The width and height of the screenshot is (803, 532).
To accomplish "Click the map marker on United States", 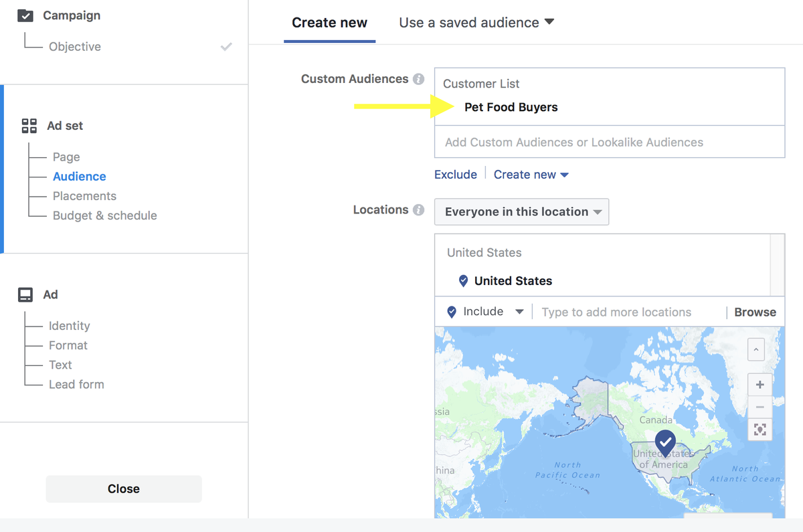I will click(x=665, y=443).
